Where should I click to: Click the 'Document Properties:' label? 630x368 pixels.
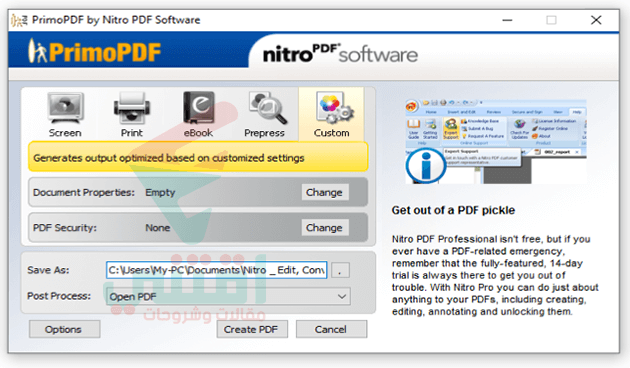pyautogui.click(x=84, y=192)
